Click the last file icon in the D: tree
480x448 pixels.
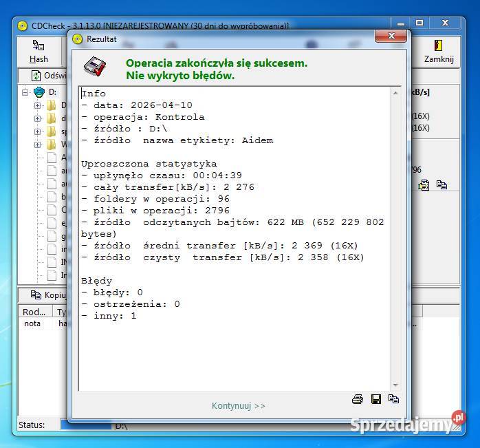click(x=52, y=275)
